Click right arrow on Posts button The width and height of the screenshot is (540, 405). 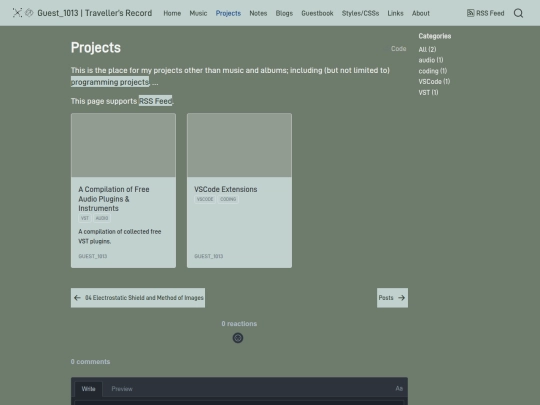[x=402, y=298]
